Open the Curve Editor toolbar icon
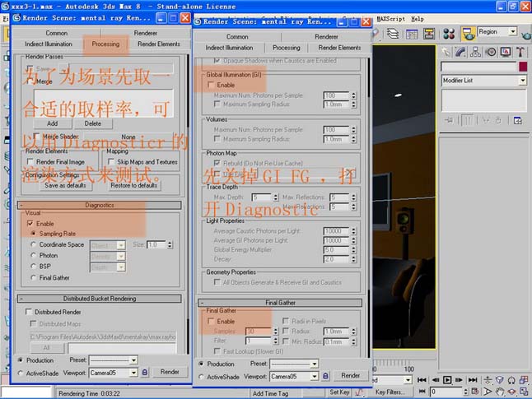This screenshot has width=532, height=399. pos(412,34)
